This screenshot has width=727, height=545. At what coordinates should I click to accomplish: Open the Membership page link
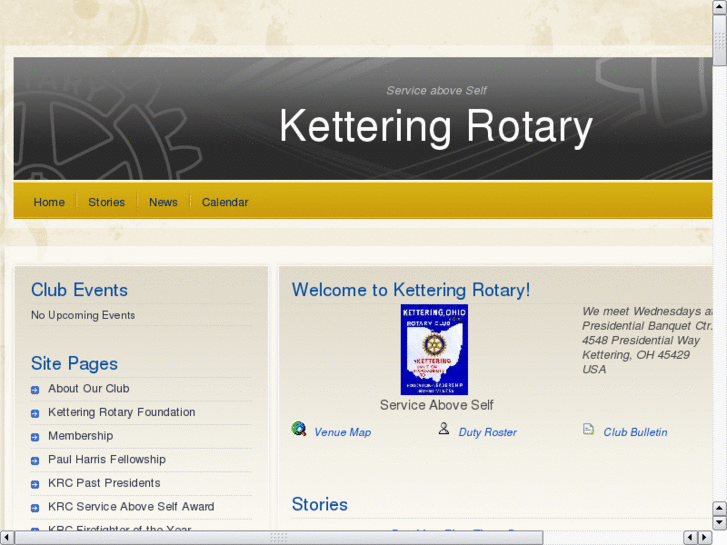tap(81, 436)
